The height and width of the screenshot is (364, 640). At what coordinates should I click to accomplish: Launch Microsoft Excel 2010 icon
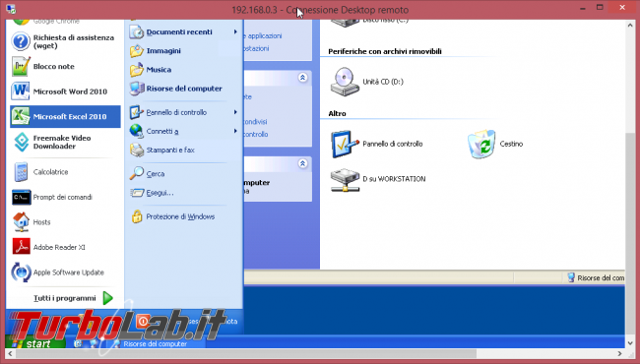21,116
